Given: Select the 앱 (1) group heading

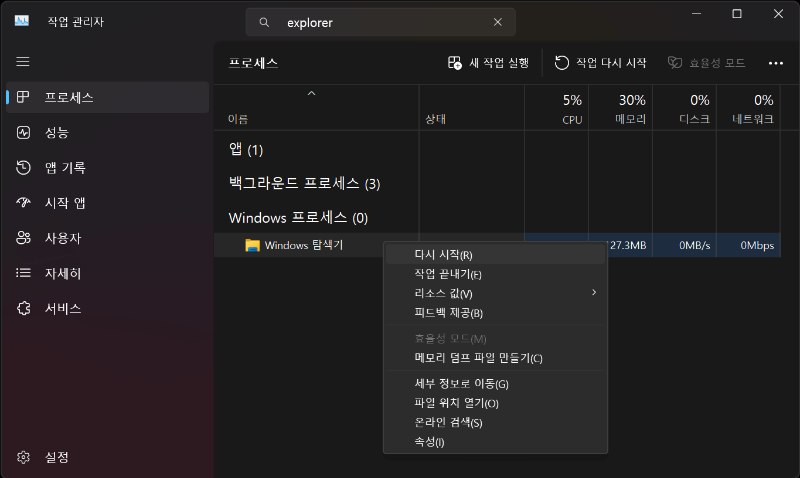Looking at the screenshot, I should pos(246,149).
